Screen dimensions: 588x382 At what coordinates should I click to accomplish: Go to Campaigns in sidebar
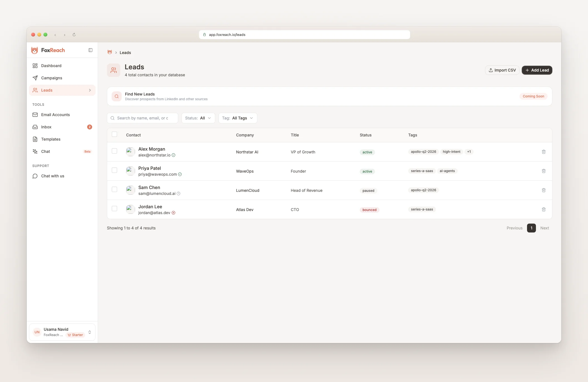(x=52, y=78)
